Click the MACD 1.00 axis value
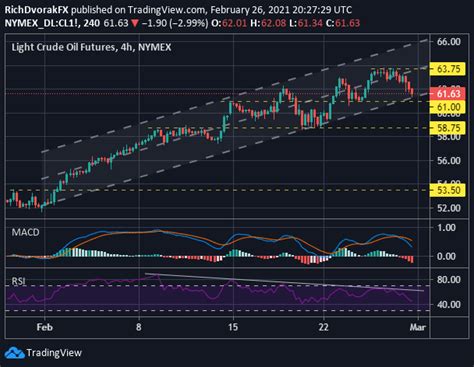The width and height of the screenshot is (474, 367). 446,228
